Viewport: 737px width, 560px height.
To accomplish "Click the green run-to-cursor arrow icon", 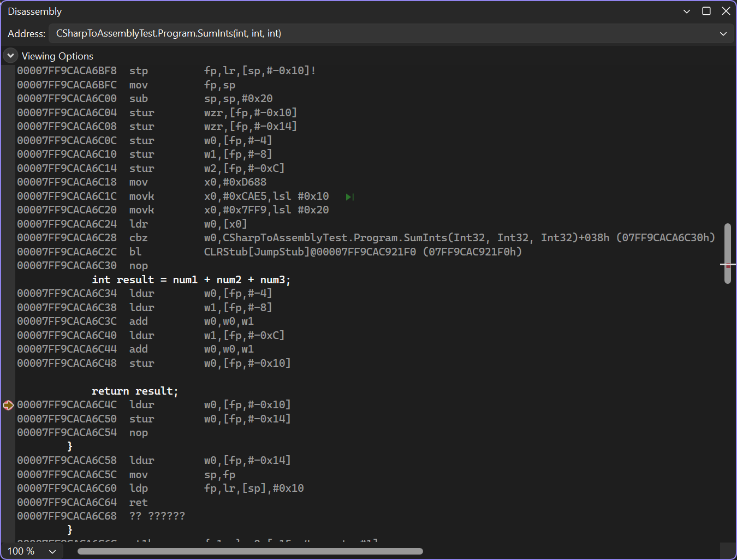I will [349, 196].
